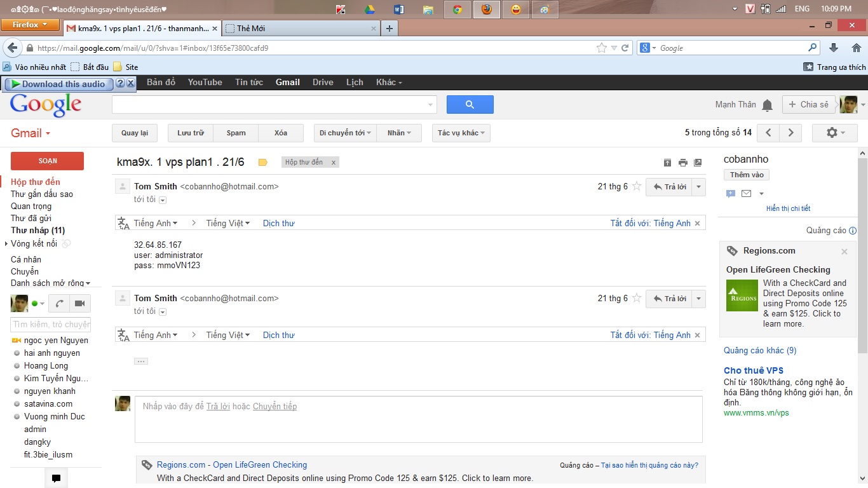868x488 pixels.
Task: Click the Hiển thị chi tiết link
Action: [789, 208]
